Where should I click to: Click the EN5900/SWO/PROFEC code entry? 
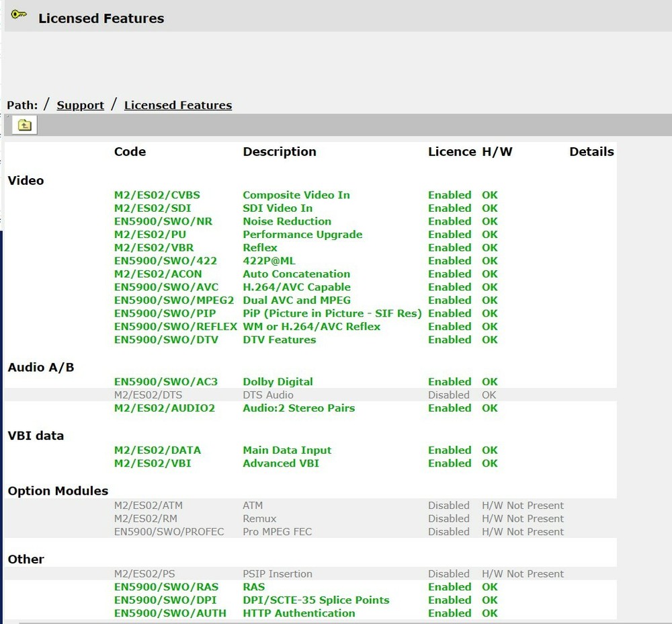[169, 532]
